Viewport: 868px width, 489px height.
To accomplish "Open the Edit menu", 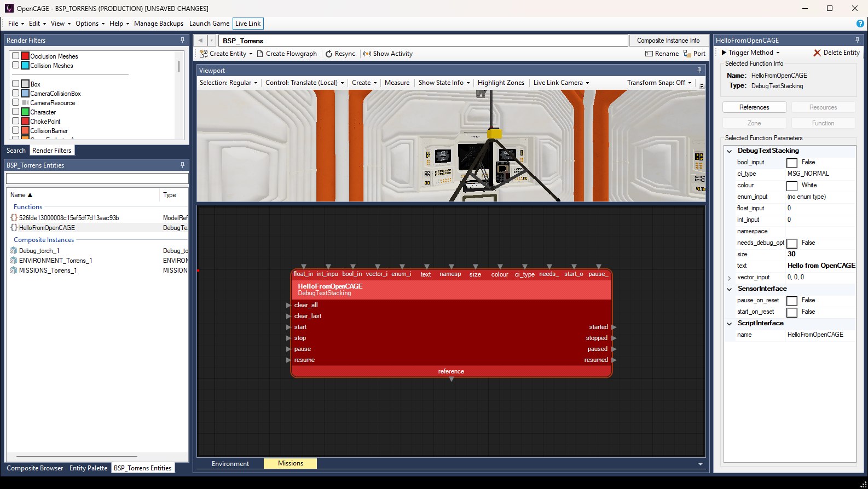I will point(37,24).
